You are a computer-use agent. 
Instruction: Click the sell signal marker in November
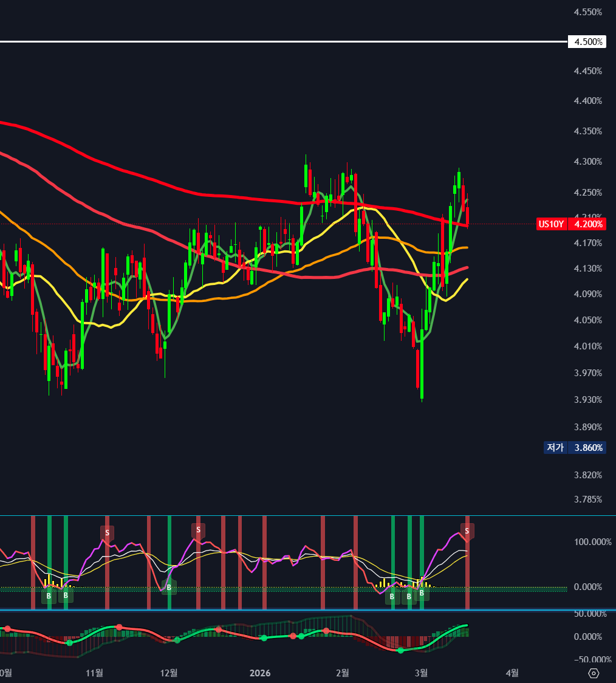[107, 532]
